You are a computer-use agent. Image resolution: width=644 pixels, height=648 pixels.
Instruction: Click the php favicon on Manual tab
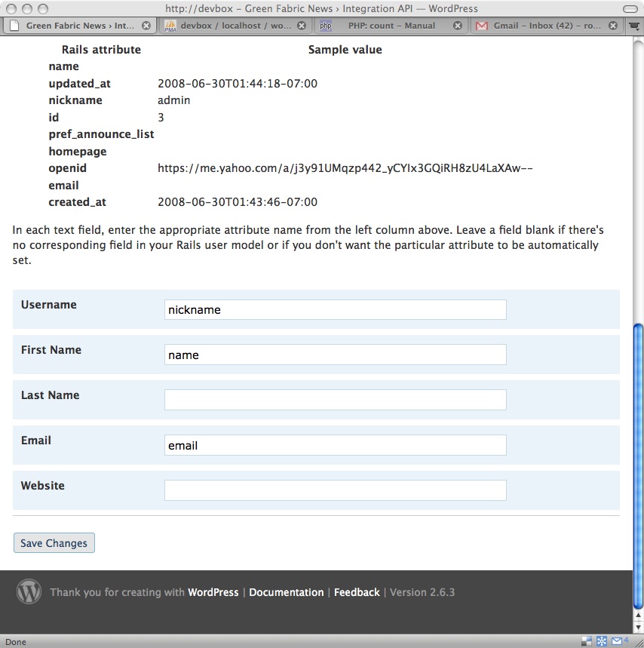click(326, 26)
